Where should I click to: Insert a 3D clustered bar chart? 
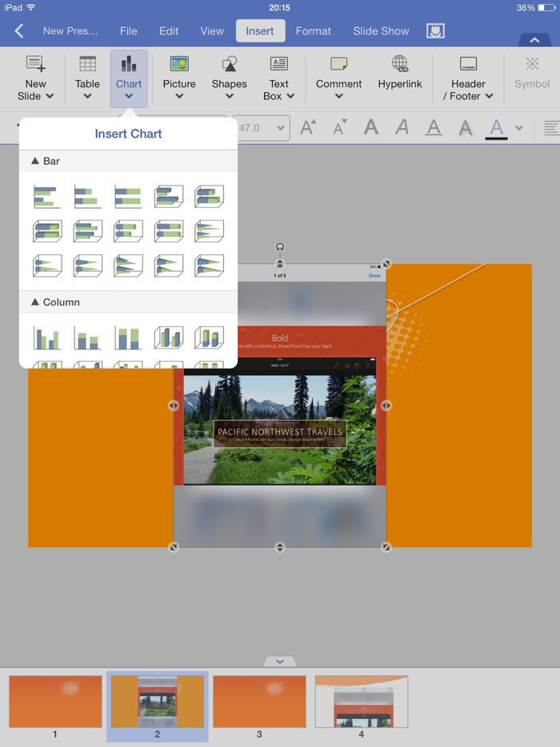169,196
